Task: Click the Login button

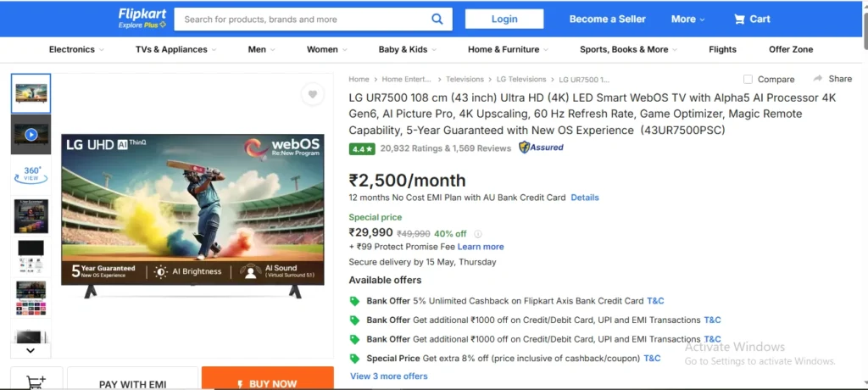Action: [504, 19]
